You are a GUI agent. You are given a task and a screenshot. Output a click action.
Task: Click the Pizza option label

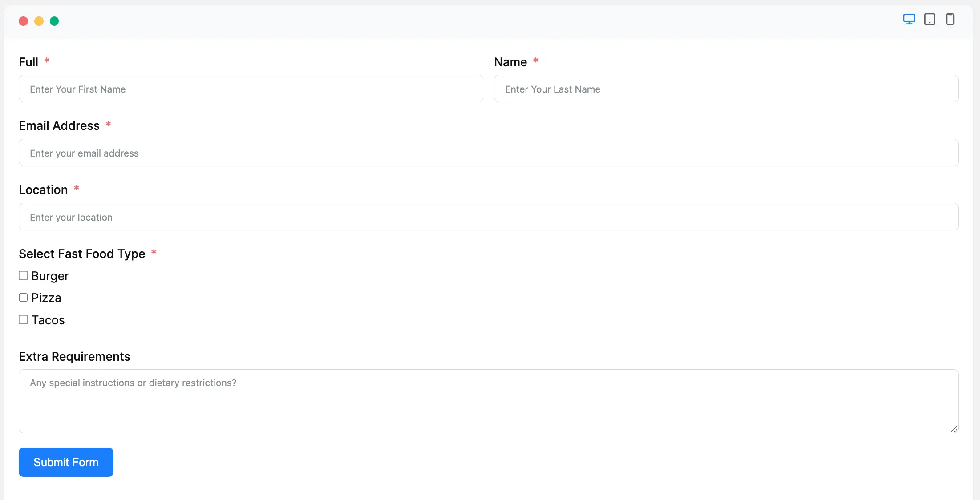46,298
